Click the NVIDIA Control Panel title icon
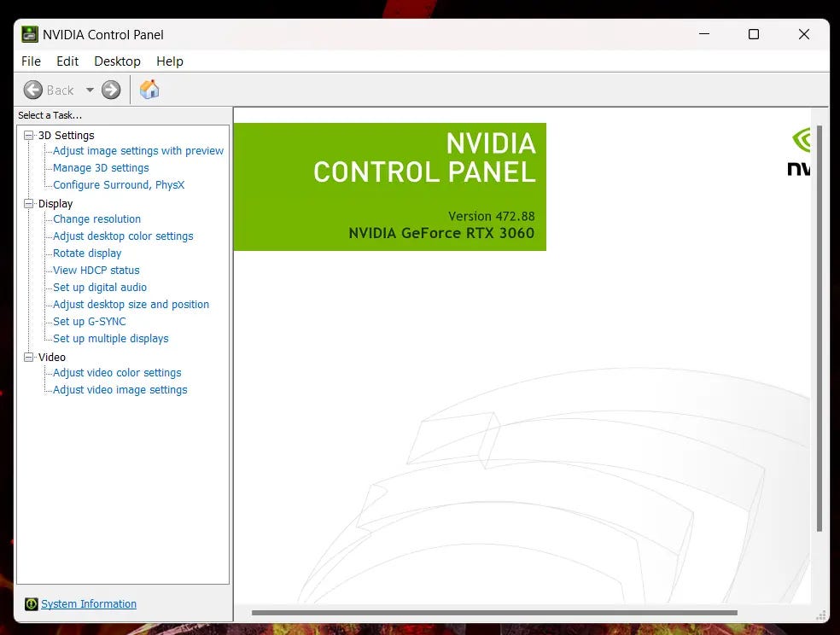840x635 pixels. [30, 34]
